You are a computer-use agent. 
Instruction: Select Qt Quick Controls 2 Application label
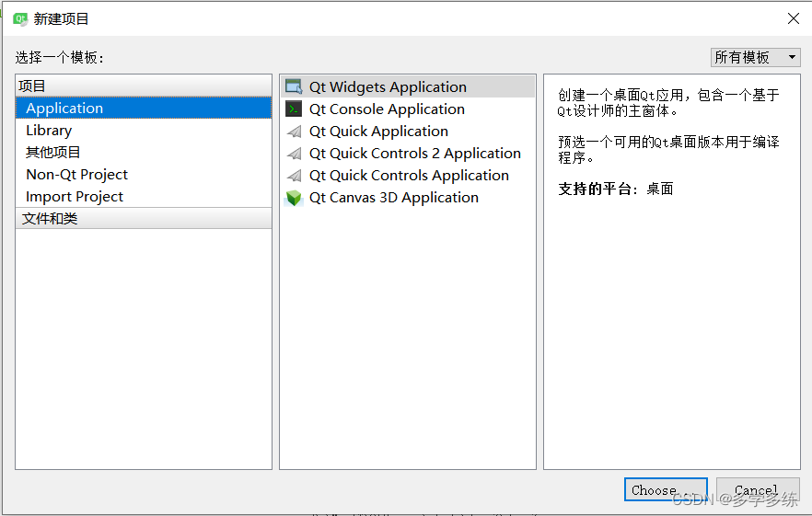point(415,154)
